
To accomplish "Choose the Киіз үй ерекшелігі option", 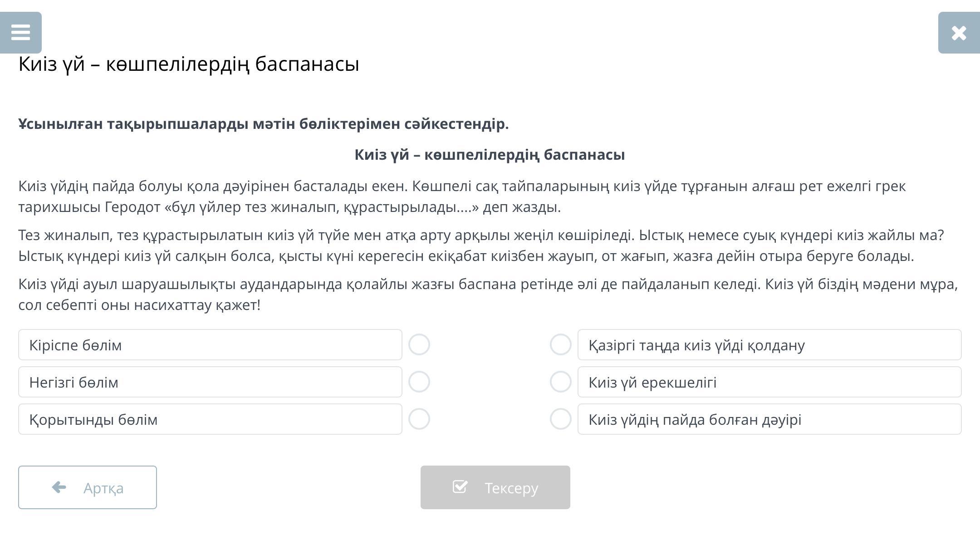I will pos(769,382).
